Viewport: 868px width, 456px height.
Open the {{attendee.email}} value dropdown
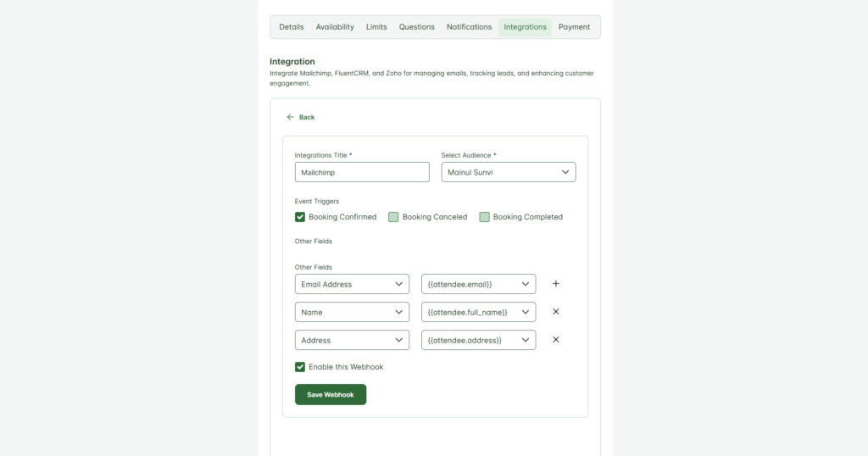(x=478, y=284)
